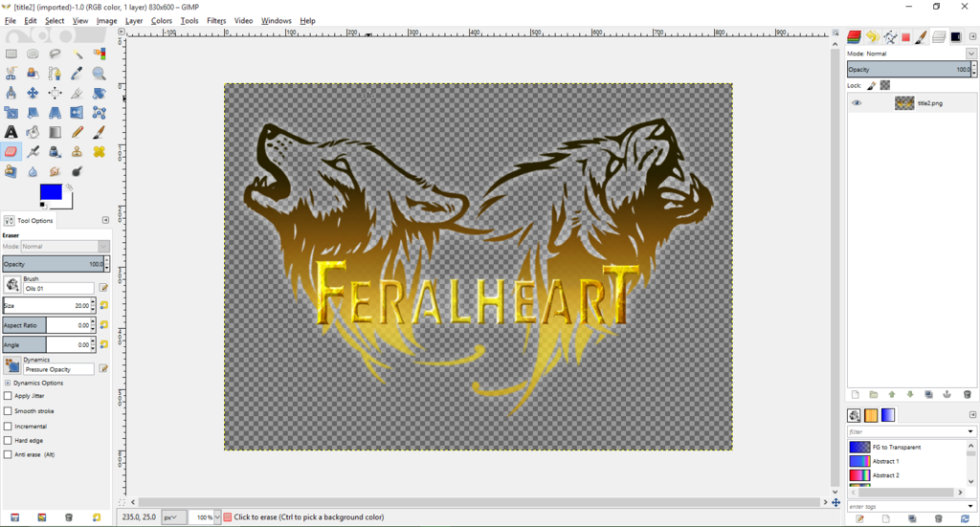The image size is (980, 527).
Task: Select the Alignment tool
Action: click(x=55, y=93)
